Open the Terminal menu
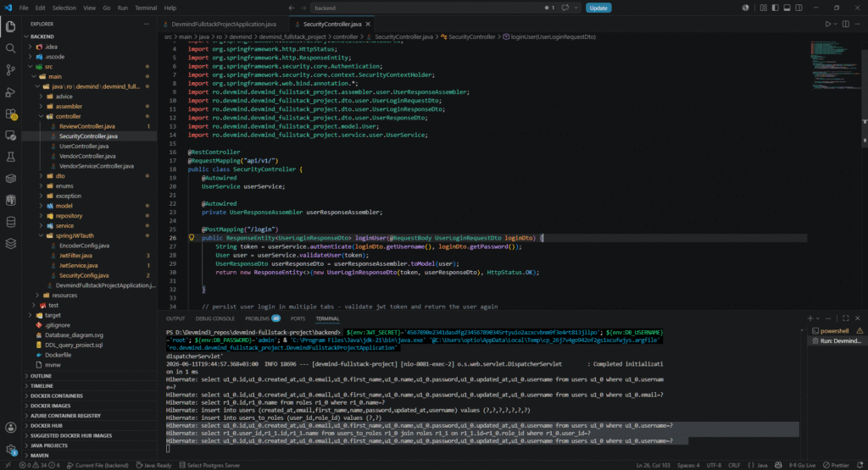Screen dimensions: 868x470 click(146, 8)
